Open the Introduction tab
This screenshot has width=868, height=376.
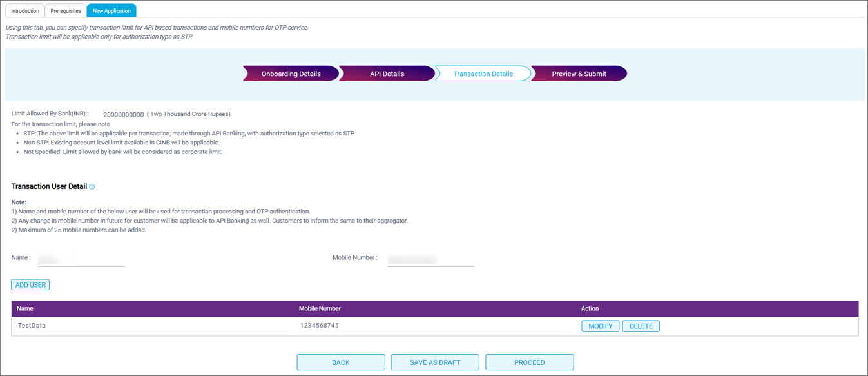25,11
